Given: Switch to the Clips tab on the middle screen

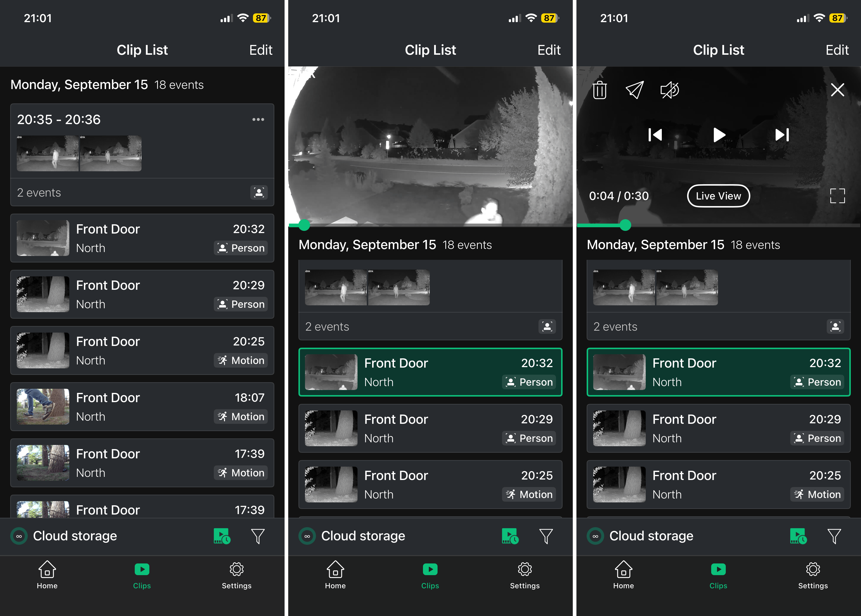Looking at the screenshot, I should [430, 575].
